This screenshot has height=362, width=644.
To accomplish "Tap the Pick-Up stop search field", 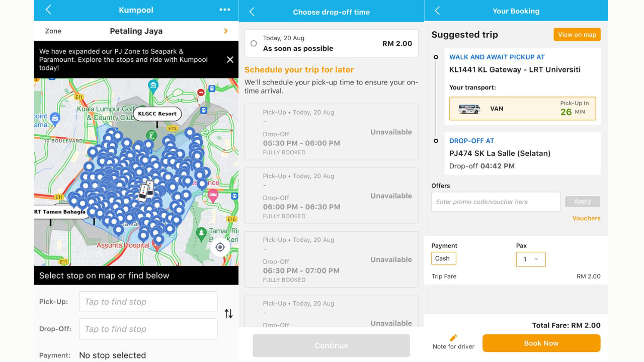I will point(148,302).
